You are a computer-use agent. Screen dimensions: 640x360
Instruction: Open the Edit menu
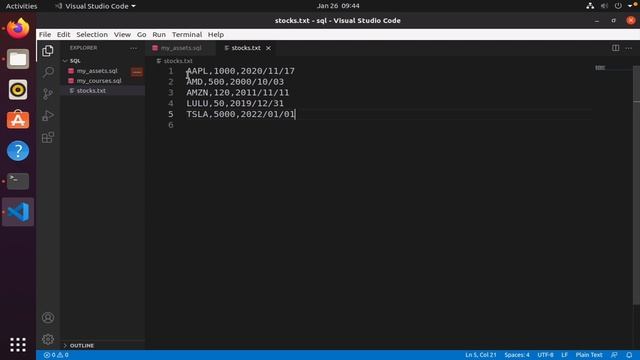pyautogui.click(x=63, y=34)
